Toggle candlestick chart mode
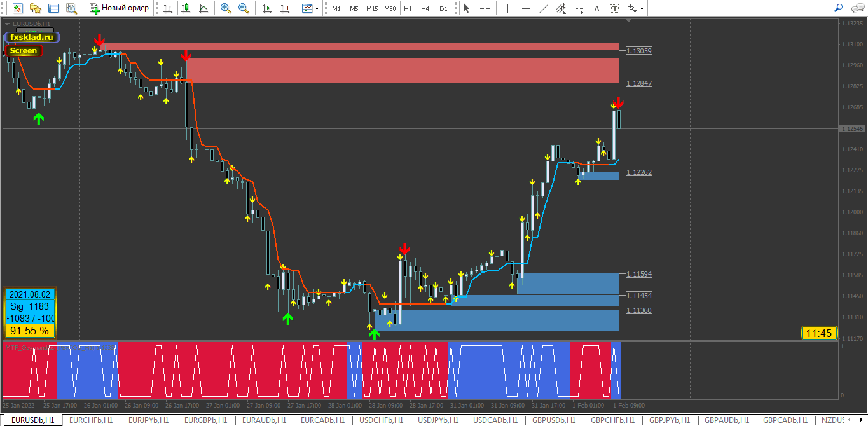 (x=185, y=8)
